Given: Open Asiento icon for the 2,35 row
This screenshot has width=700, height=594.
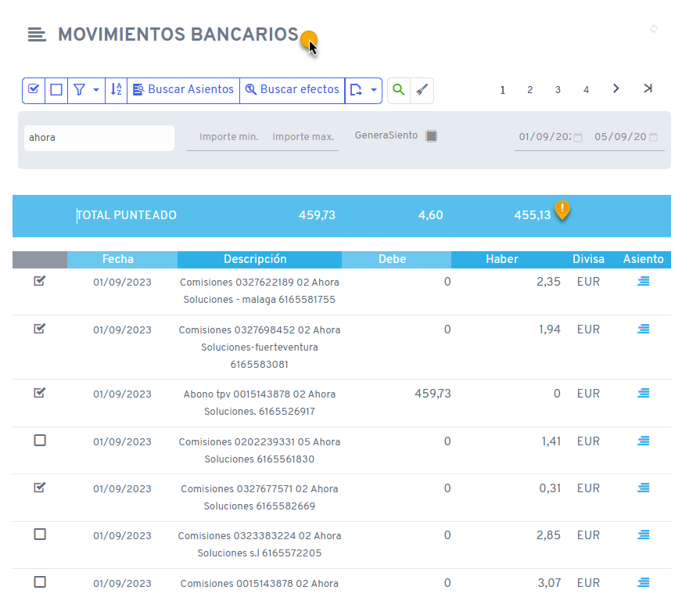Looking at the screenshot, I should pyautogui.click(x=644, y=282).
